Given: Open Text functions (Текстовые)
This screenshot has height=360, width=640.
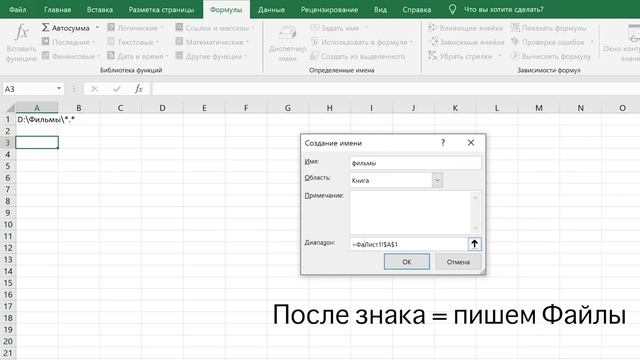Looking at the screenshot, I should [x=133, y=42].
